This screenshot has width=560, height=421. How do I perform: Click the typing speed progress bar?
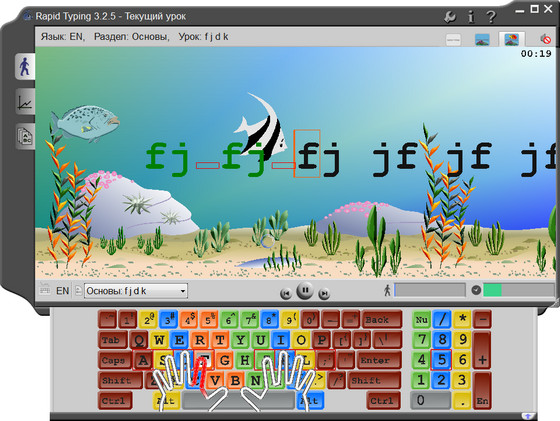click(x=430, y=290)
